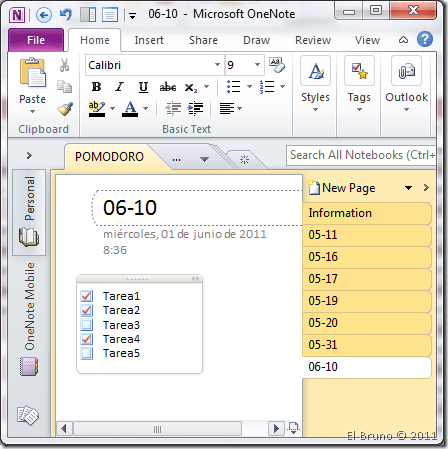Check the Tarea3 checkbox
The width and height of the screenshot is (448, 449).
[87, 324]
